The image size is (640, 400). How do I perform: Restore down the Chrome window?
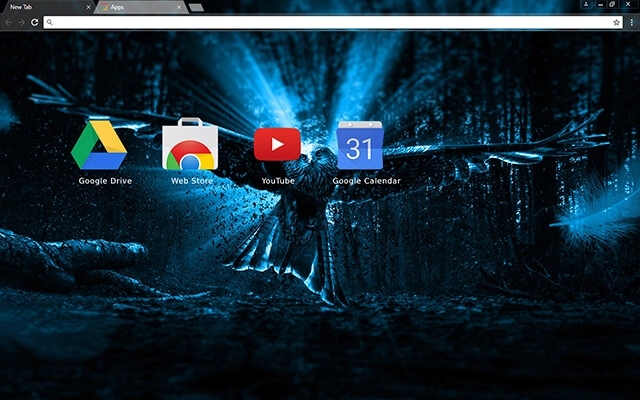pos(612,4)
